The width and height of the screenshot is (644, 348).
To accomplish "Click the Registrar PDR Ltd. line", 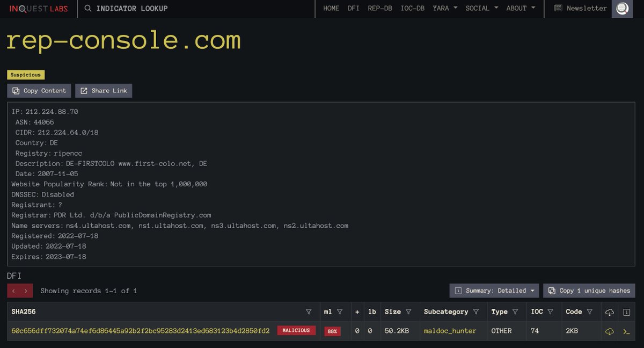I will [x=111, y=215].
